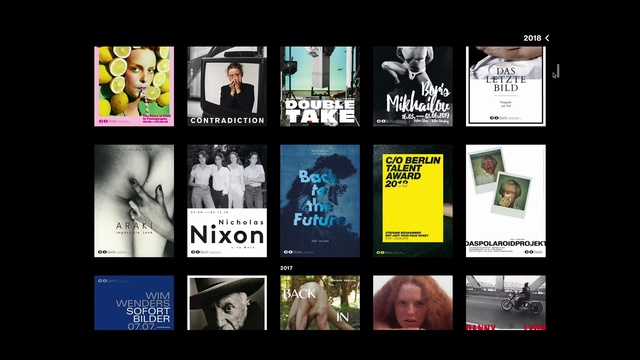640x360 pixels.
Task: Click the chevron arrow beside 2018
Action: click(x=547, y=38)
